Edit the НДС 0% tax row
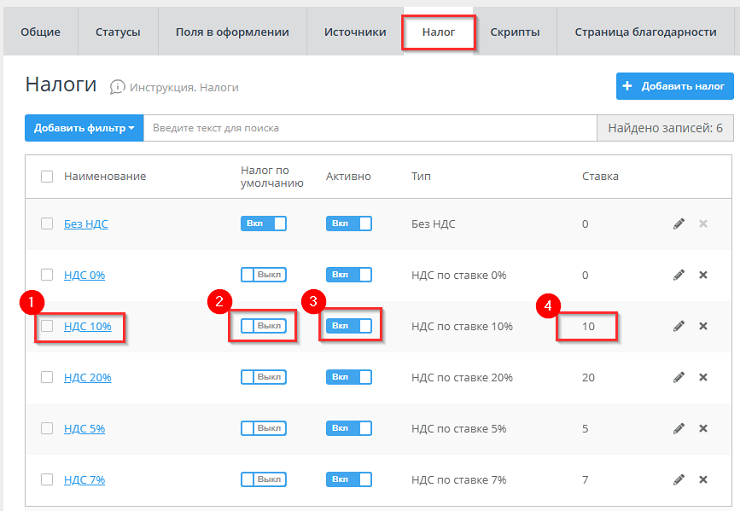Screen dimensions: 740x511 679,275
